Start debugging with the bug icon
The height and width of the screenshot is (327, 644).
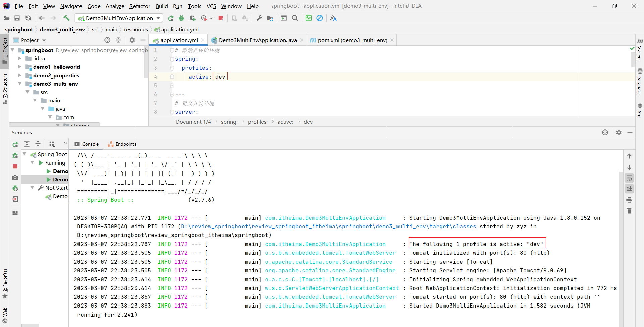[x=181, y=18]
